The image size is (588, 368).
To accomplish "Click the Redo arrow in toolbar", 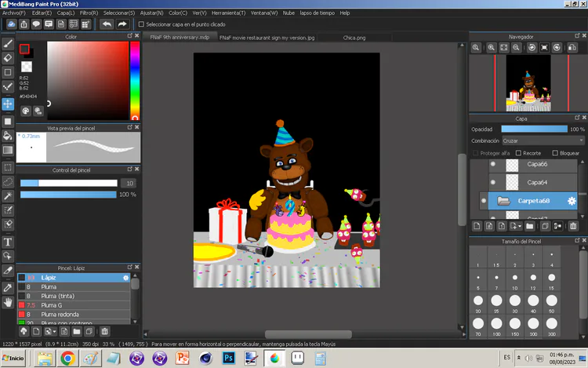I will pos(122,24).
